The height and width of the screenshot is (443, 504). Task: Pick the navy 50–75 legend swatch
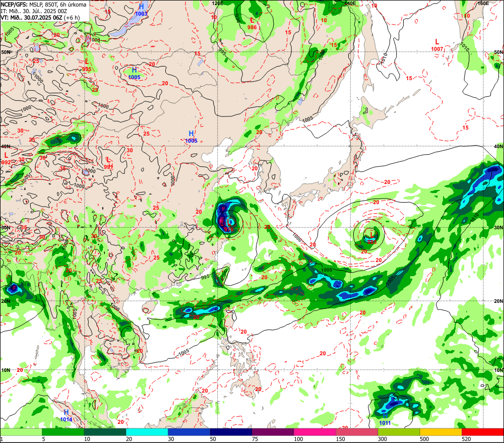[x=231, y=432]
